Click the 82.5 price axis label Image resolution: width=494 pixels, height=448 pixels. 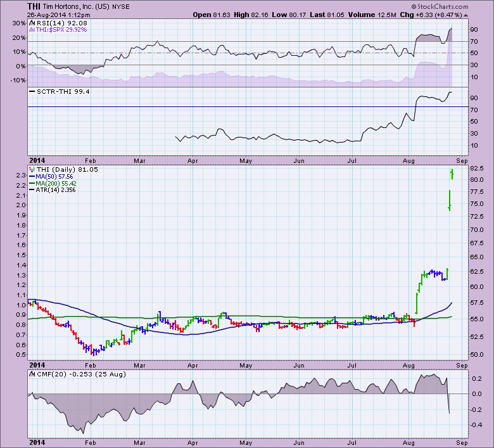click(477, 169)
